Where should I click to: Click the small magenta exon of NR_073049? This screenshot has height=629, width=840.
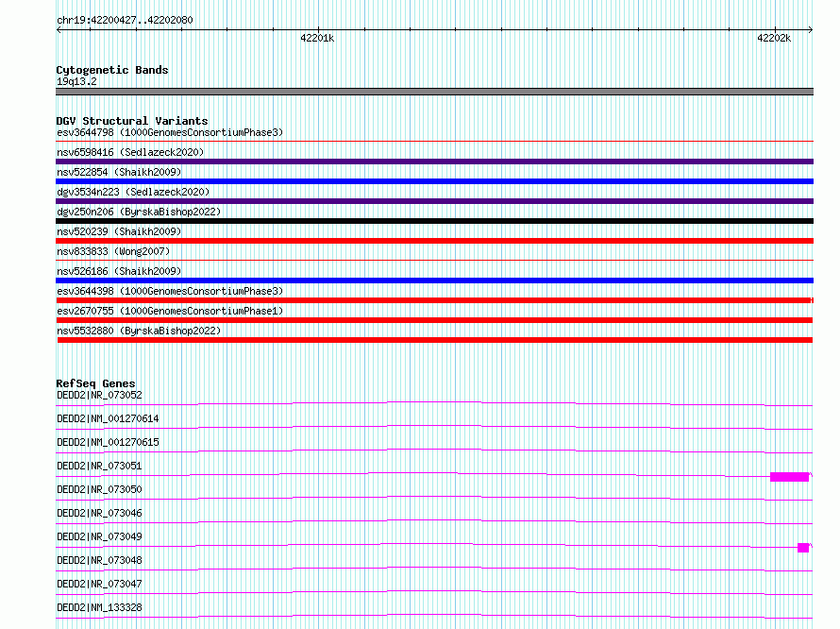click(803, 548)
